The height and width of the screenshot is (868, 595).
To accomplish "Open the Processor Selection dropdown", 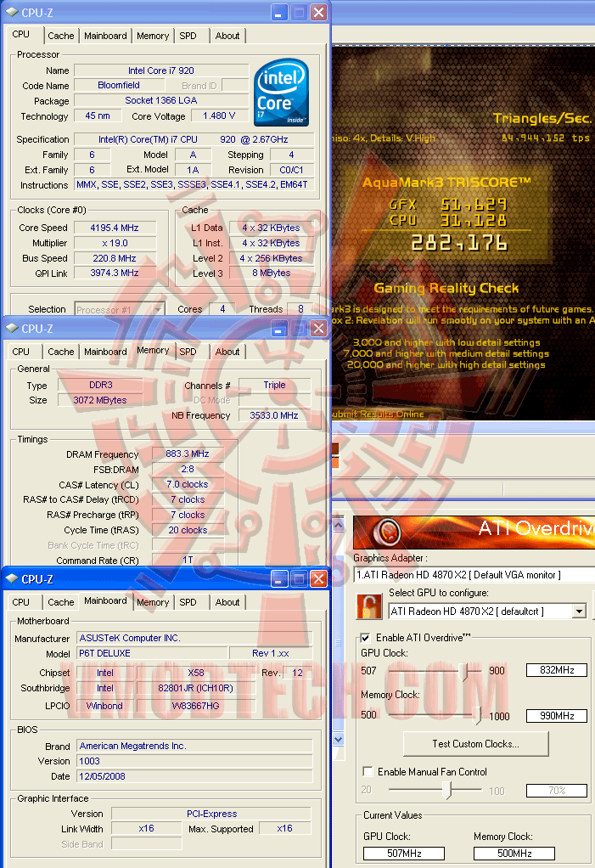I will click(158, 309).
